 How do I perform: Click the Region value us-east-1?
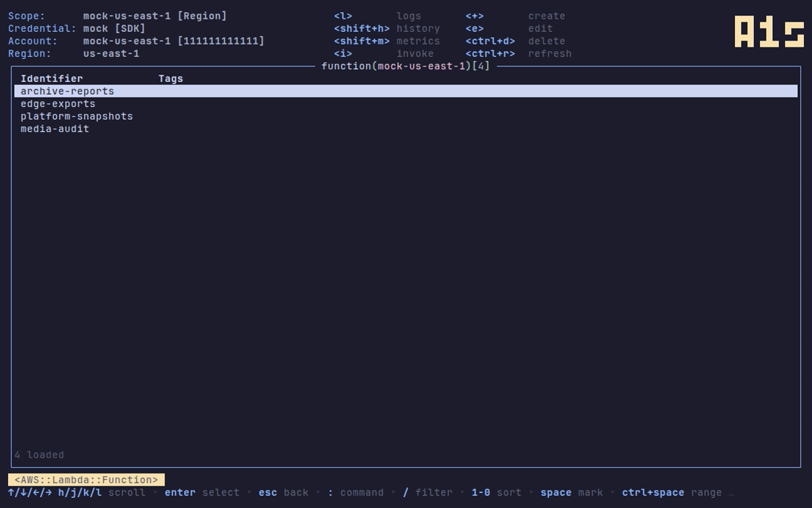click(112, 54)
